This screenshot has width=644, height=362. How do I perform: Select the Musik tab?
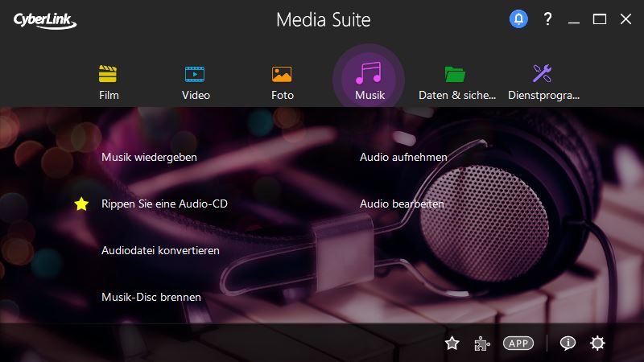pos(369,79)
